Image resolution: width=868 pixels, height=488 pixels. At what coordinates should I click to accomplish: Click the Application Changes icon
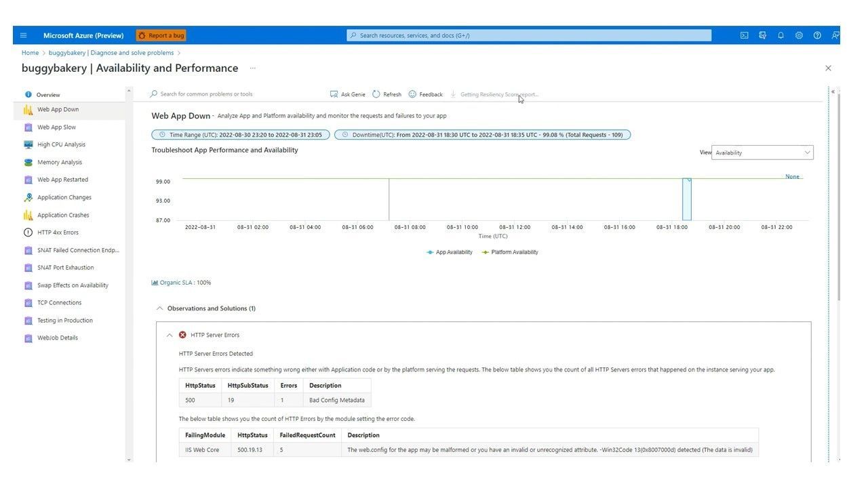pos(28,197)
